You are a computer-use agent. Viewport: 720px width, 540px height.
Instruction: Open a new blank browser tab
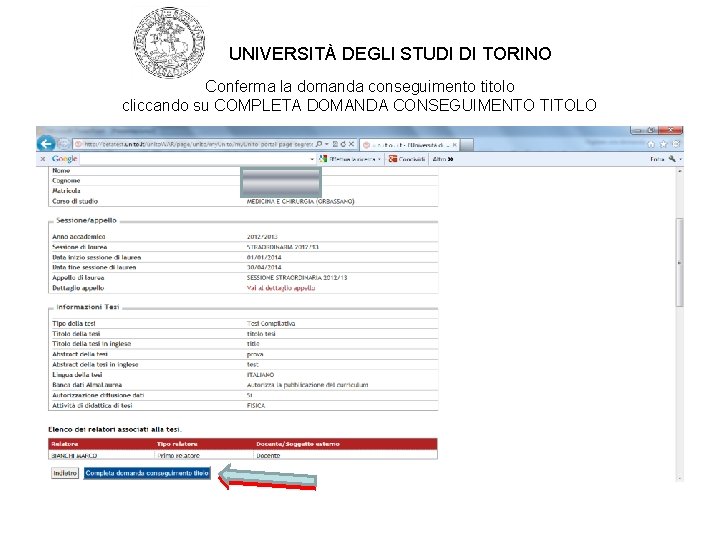pyautogui.click(x=467, y=145)
